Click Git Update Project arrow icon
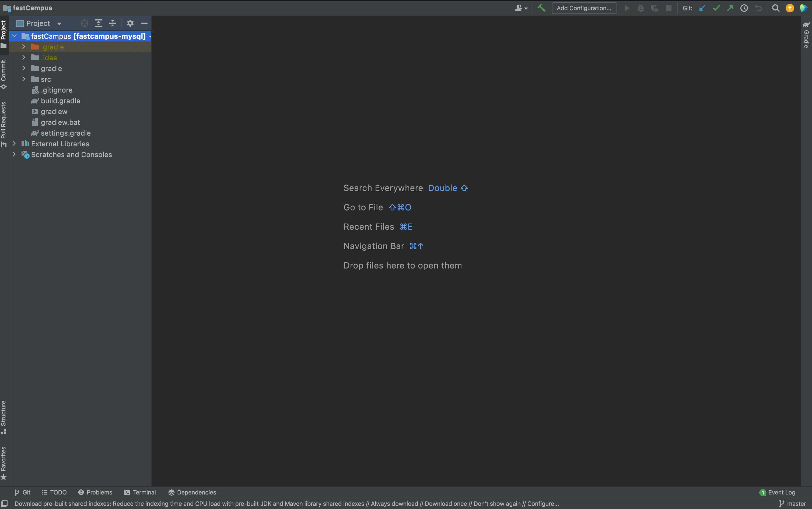The width and height of the screenshot is (812, 509). tap(702, 8)
